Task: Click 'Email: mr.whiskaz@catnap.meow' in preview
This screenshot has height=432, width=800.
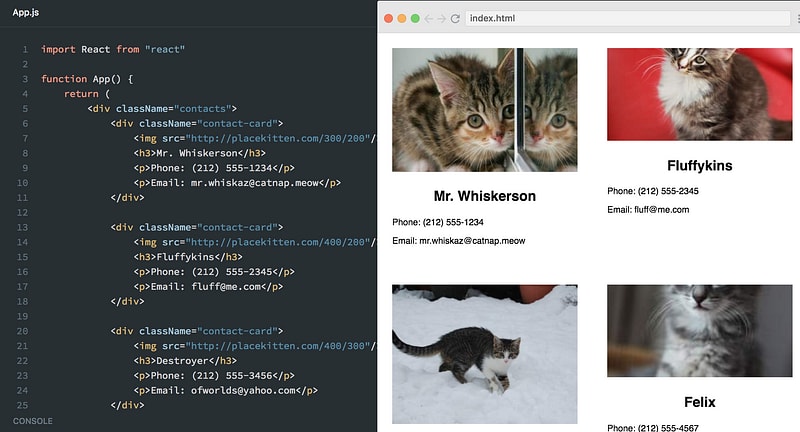Action: point(459,241)
